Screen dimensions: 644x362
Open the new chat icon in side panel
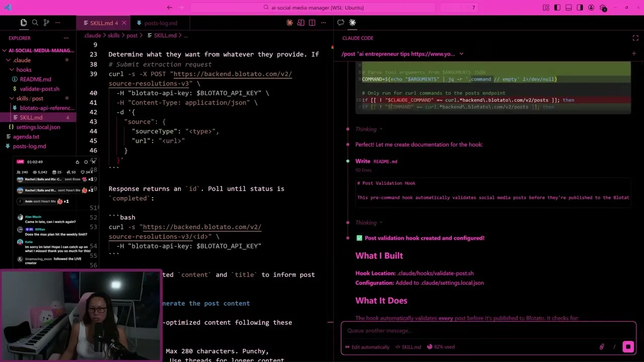point(341,23)
